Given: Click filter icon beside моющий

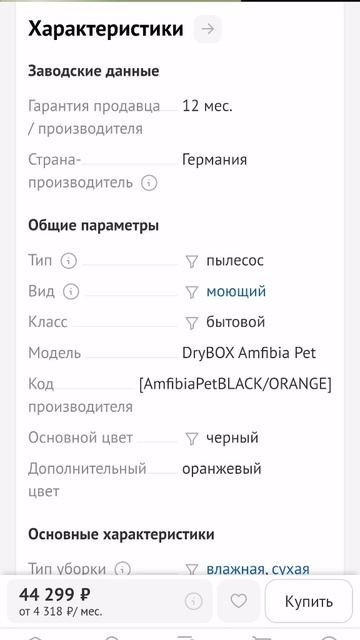Looking at the screenshot, I should (x=191, y=292).
